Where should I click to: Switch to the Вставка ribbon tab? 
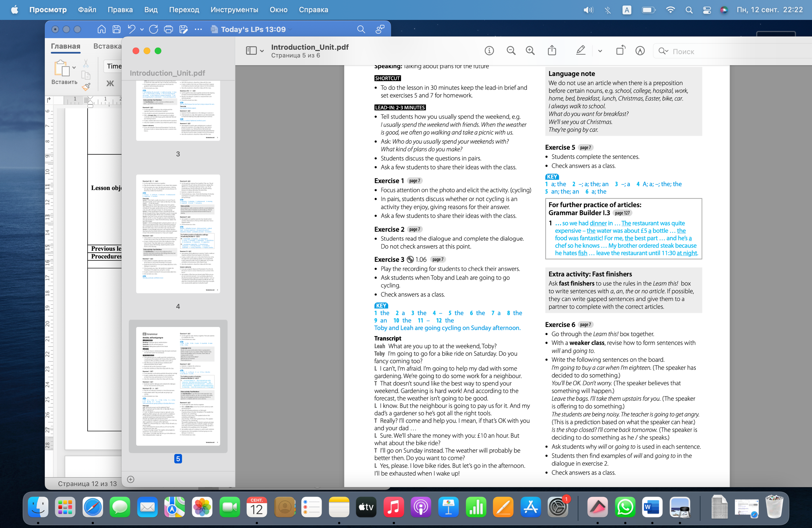click(x=107, y=46)
